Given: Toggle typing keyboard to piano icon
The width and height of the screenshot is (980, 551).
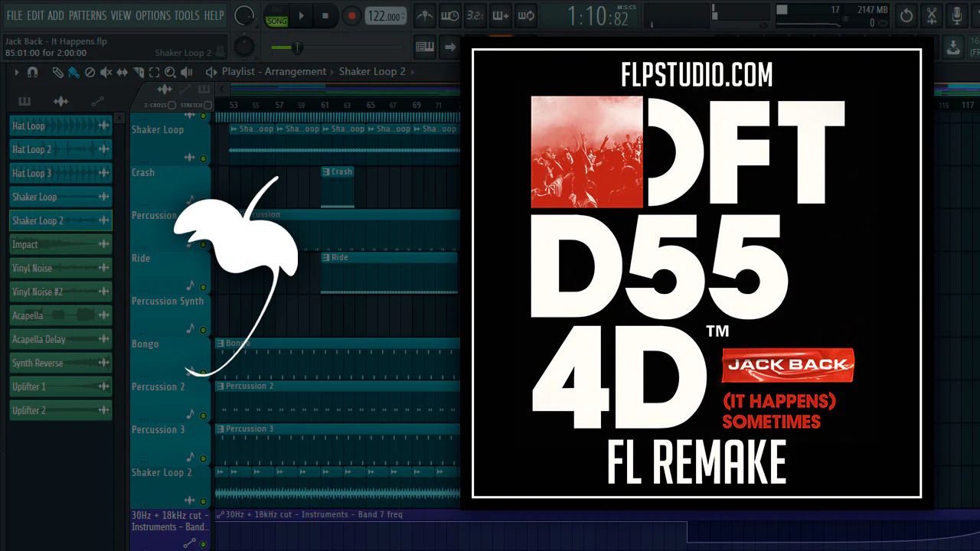Looking at the screenshot, I should point(425,47).
